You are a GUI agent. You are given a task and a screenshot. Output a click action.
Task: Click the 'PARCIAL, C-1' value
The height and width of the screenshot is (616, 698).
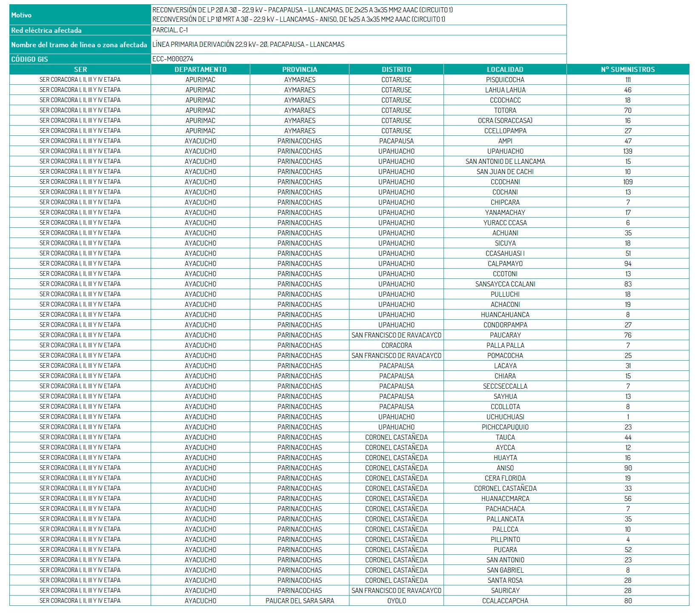pyautogui.click(x=170, y=30)
